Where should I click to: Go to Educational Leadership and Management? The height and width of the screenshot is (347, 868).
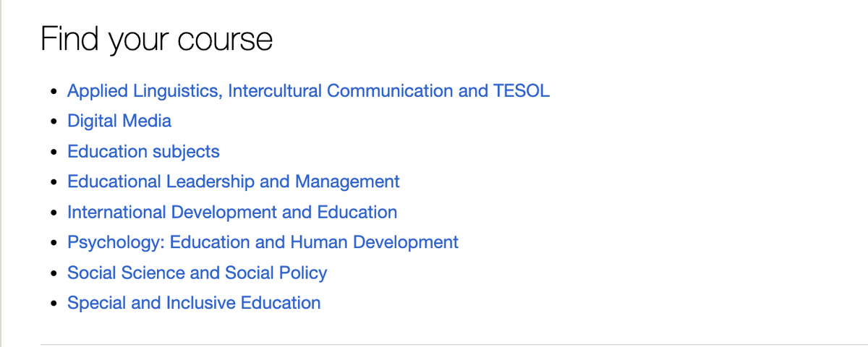pyautogui.click(x=233, y=181)
